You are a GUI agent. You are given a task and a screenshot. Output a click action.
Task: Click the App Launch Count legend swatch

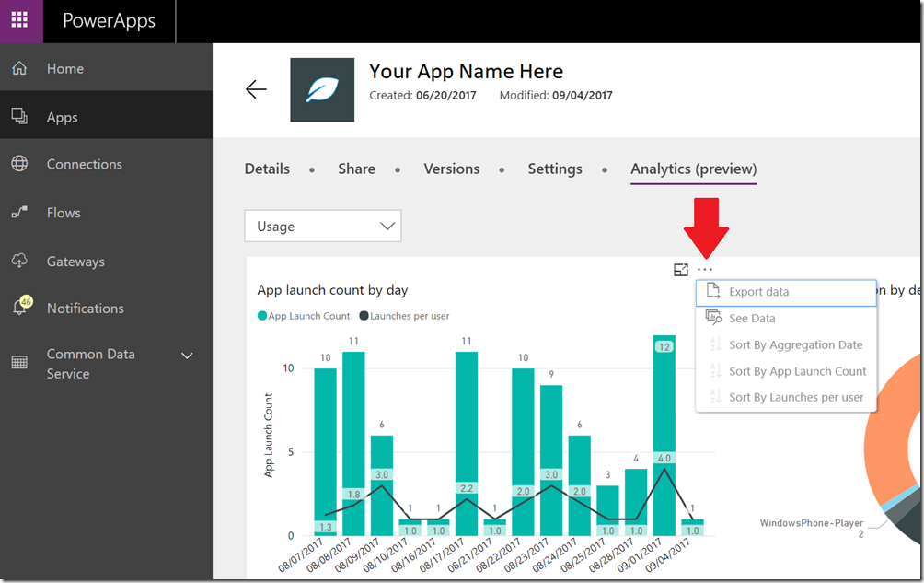[262, 316]
